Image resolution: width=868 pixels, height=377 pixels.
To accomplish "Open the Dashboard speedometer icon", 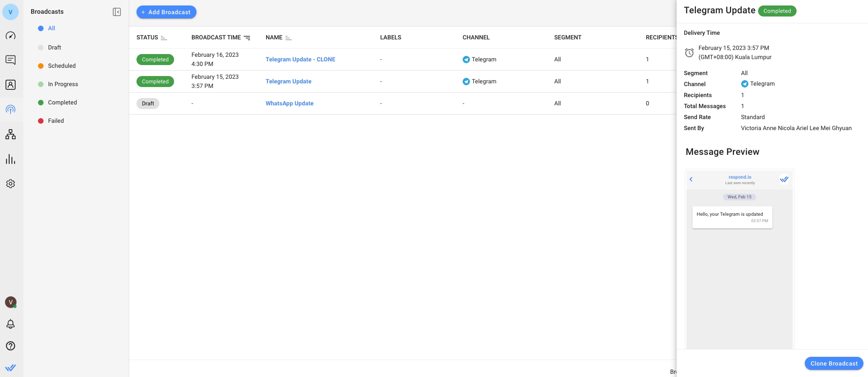I will tap(11, 36).
